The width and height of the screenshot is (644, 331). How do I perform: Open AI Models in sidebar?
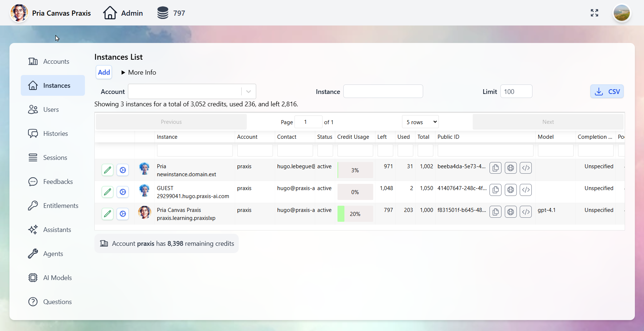53,278
